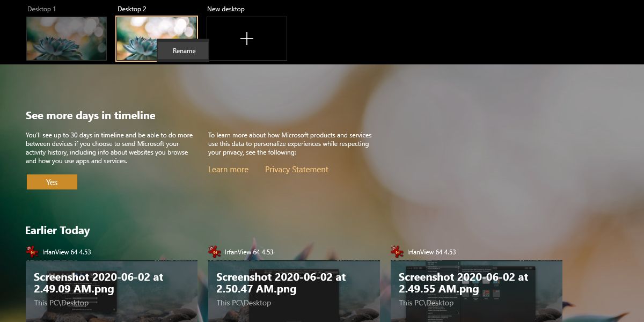Open Screenshot 2.50.47 AM.png activity card
644x322 pixels.
click(x=294, y=291)
